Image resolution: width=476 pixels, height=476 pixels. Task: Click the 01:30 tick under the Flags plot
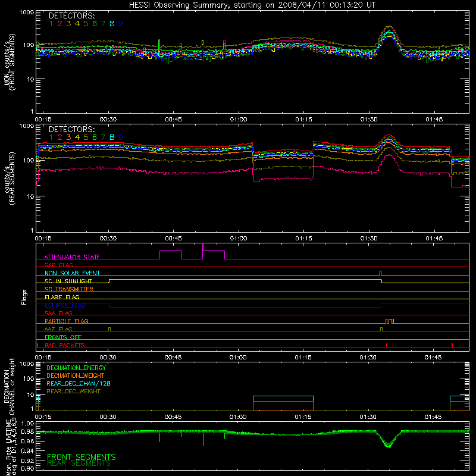[368, 358]
